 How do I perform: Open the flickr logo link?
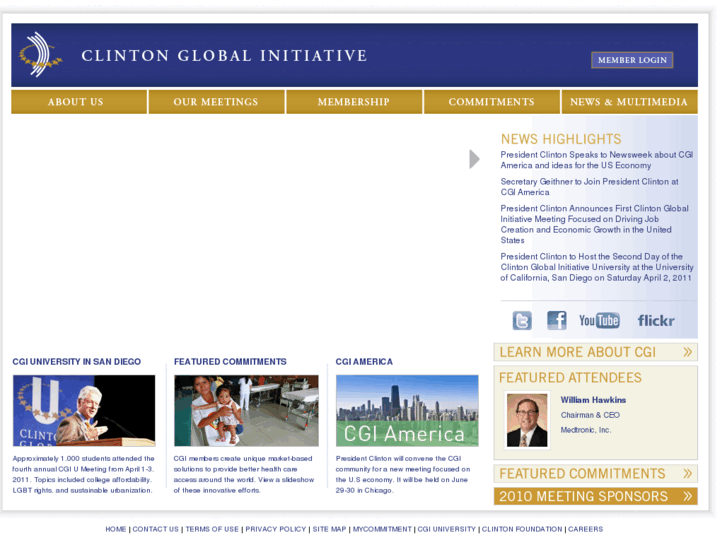[x=656, y=321]
